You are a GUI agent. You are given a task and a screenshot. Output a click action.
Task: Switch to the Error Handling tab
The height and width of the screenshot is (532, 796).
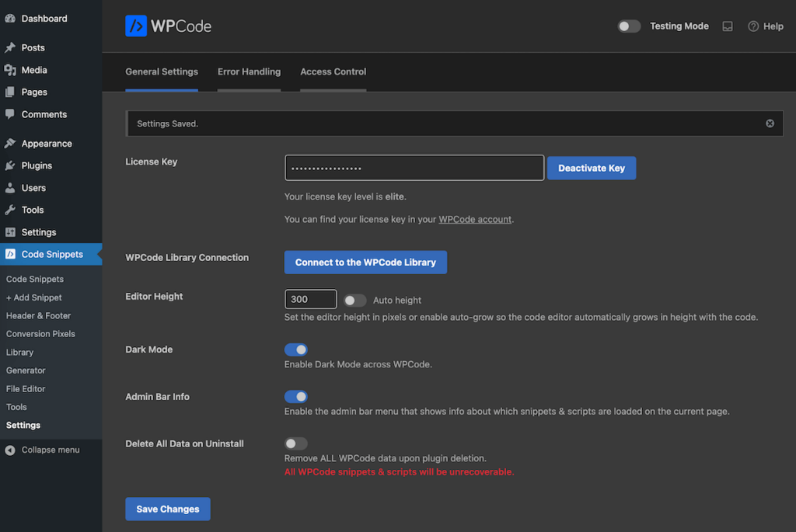[x=249, y=71]
